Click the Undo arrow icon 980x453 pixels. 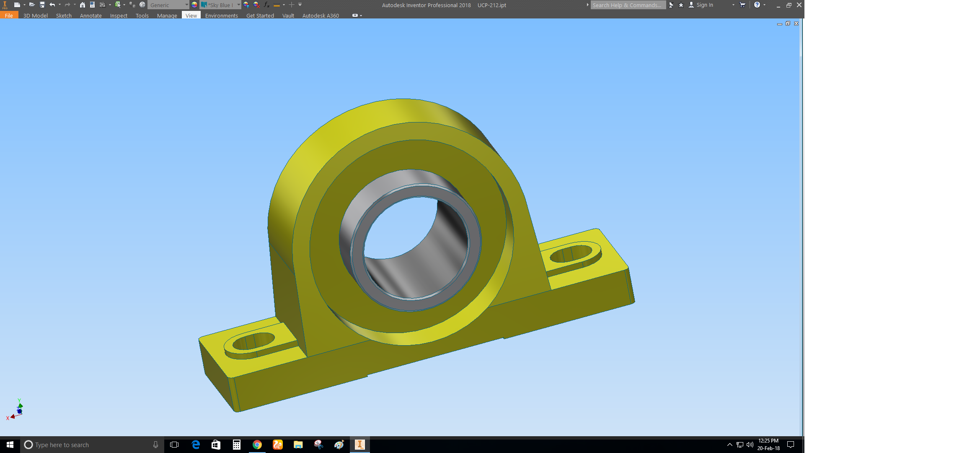point(52,5)
